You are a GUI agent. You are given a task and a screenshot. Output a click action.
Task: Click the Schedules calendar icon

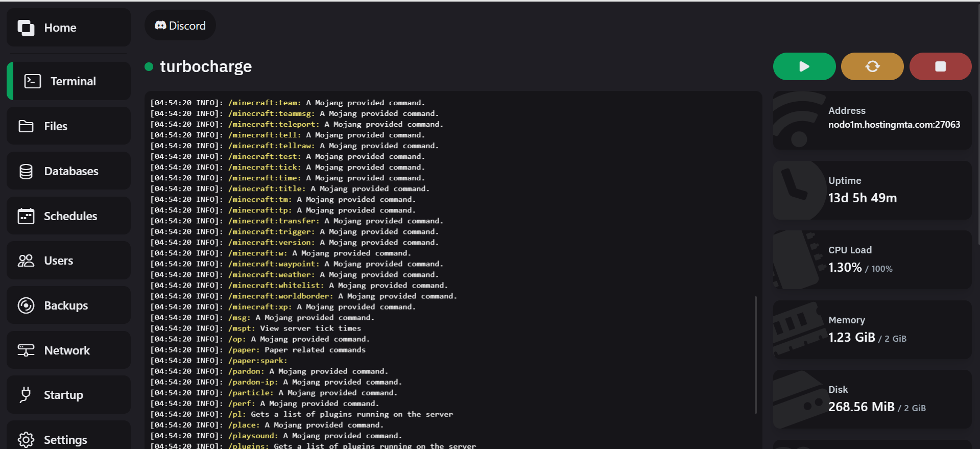point(26,216)
